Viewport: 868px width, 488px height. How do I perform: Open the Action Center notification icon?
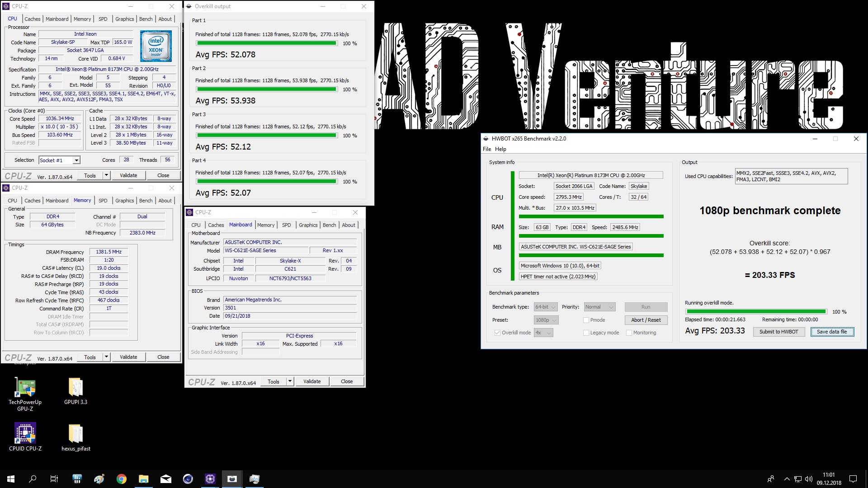coord(853,479)
